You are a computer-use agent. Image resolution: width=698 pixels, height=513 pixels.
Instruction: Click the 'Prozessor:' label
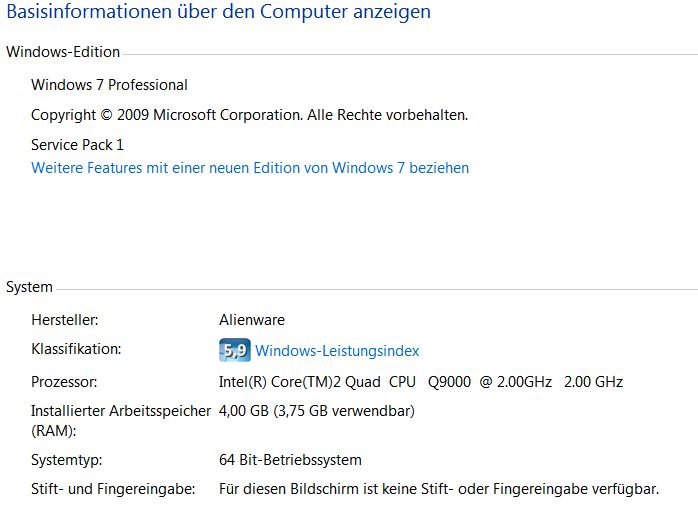click(x=65, y=382)
